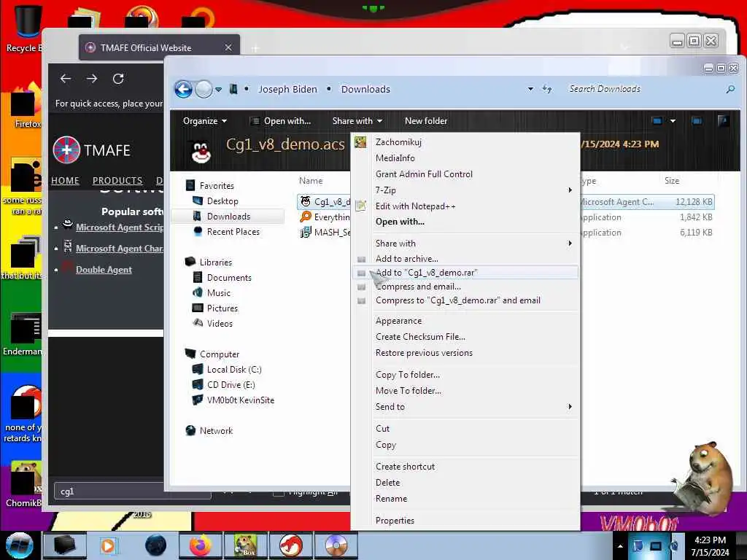Open the Pictures library
Screen dimensions: 747x560
pyautogui.click(x=215, y=308)
